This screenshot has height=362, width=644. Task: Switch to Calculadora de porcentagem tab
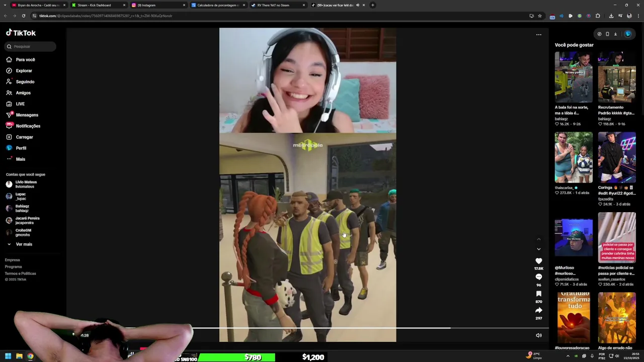pyautogui.click(x=218, y=5)
